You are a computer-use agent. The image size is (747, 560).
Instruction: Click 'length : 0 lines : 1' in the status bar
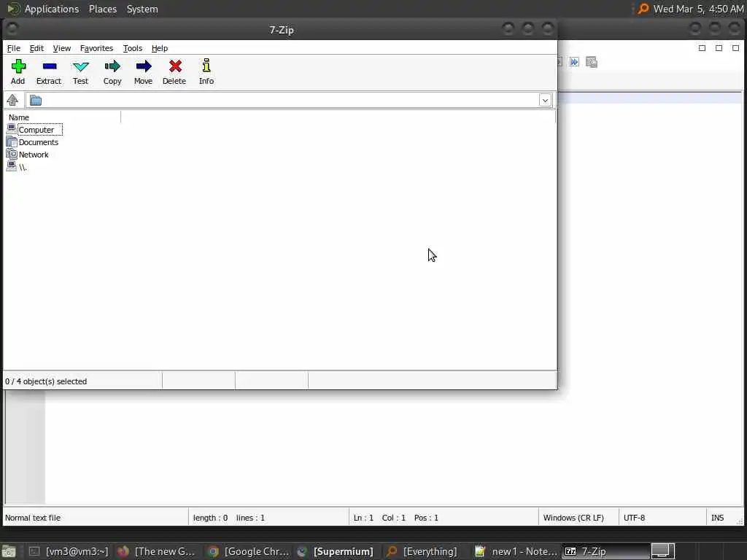click(228, 518)
